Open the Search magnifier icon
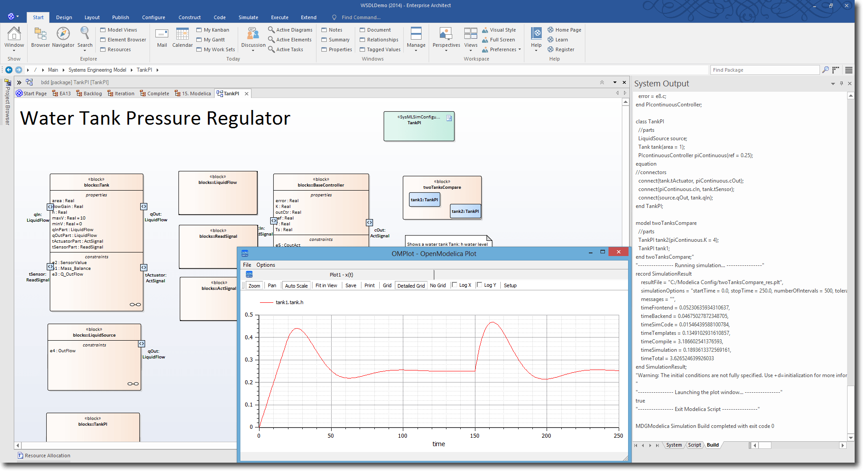This screenshot has width=868, height=476. click(x=85, y=33)
